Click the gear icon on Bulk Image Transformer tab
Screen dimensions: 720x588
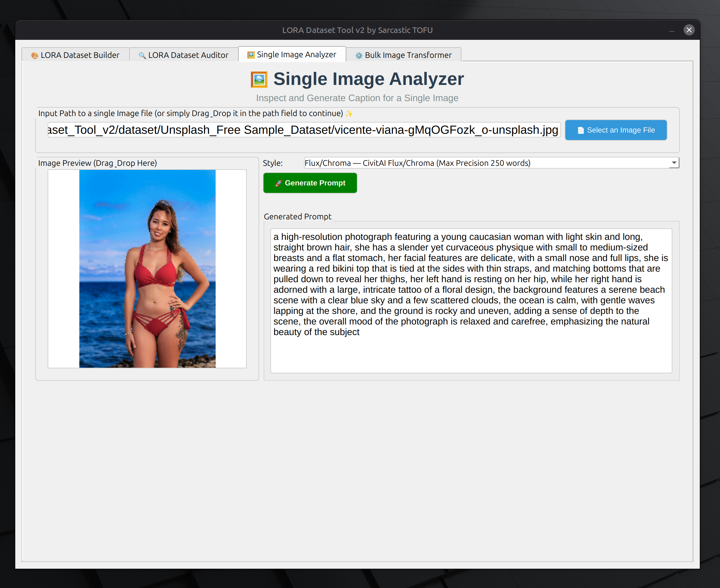click(359, 56)
